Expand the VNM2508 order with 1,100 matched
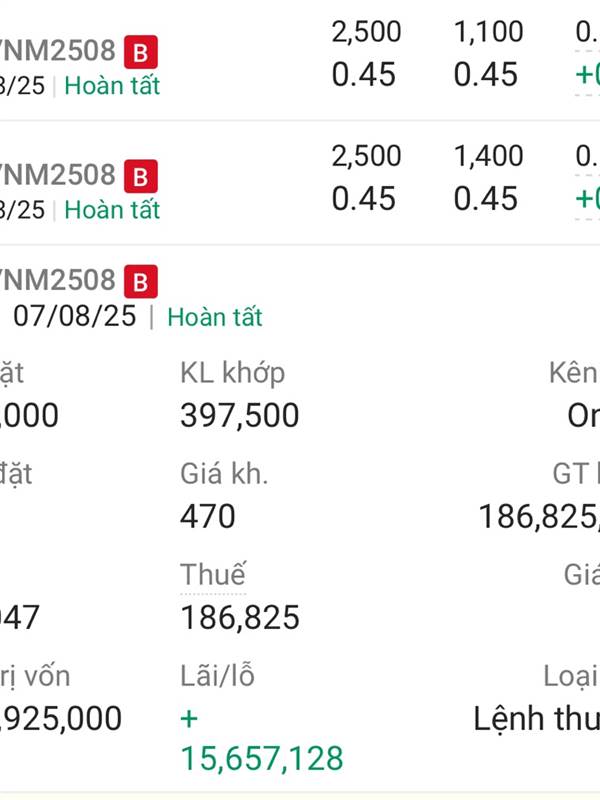Screen dimensions: 600x800 300,60
